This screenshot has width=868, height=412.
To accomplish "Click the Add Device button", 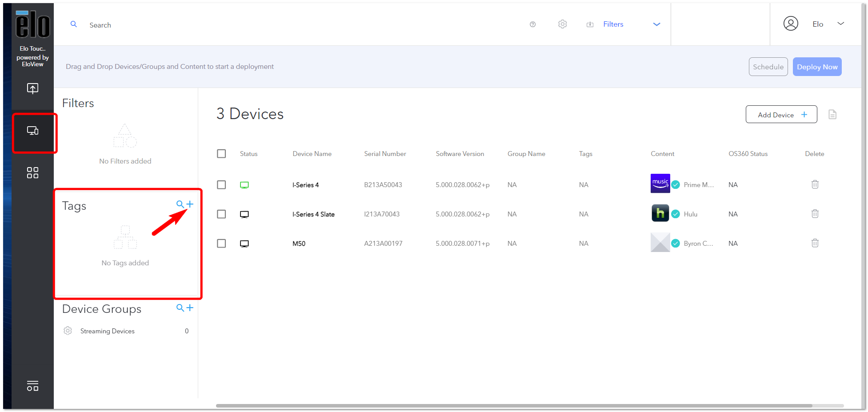I will (x=781, y=115).
